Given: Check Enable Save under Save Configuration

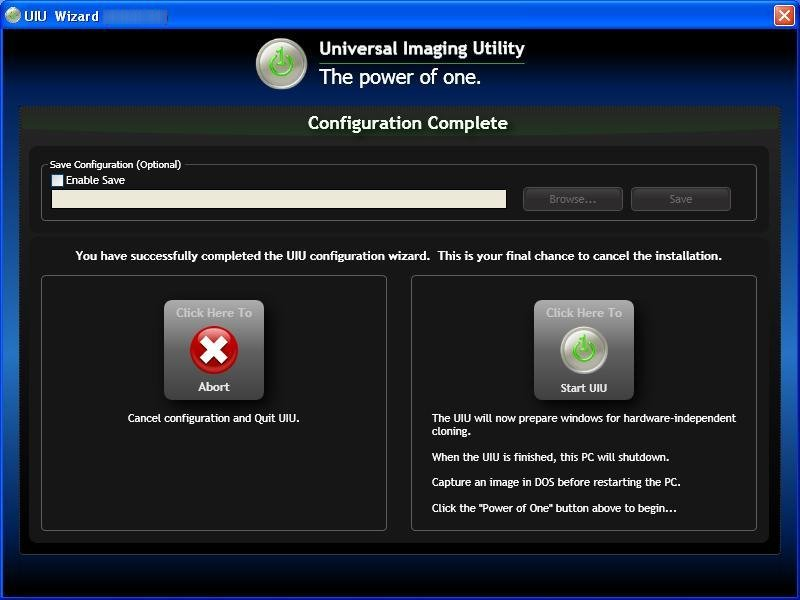Looking at the screenshot, I should (55, 180).
